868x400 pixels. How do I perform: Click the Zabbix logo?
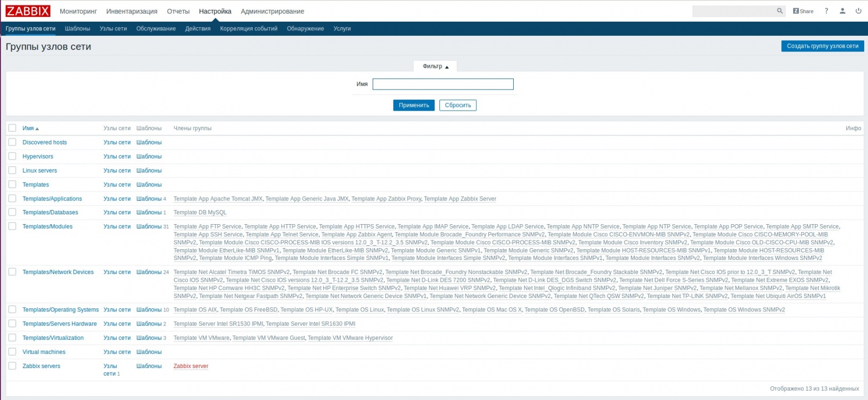pyautogui.click(x=28, y=11)
